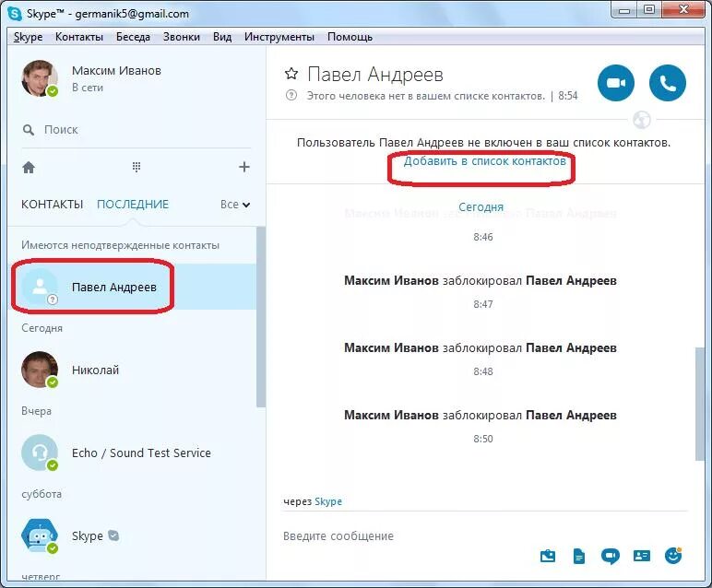Click the globe icon below the call buttons

pos(642,120)
